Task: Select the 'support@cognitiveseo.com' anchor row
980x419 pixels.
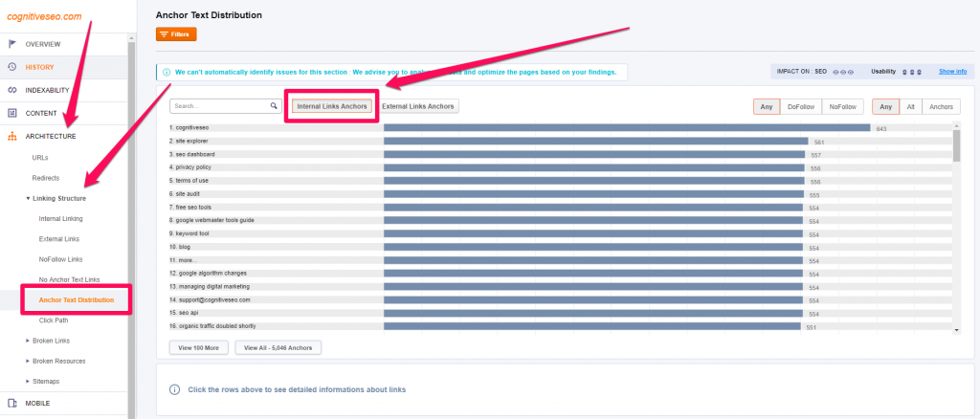Action: (x=560, y=299)
